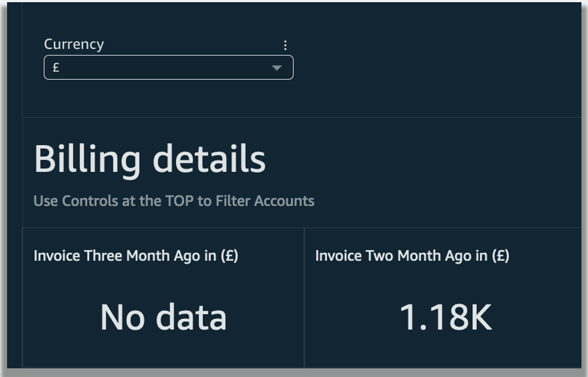Click the (£) symbol in Three Month title
Image resolution: width=588 pixels, height=377 pixels.
click(x=229, y=255)
